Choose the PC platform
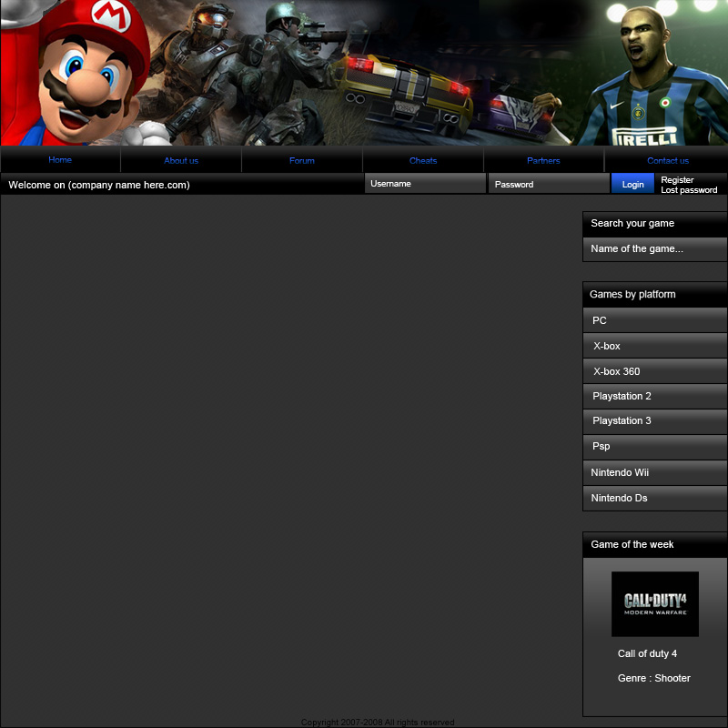Viewport: 728px width, 728px height. pyautogui.click(x=654, y=320)
